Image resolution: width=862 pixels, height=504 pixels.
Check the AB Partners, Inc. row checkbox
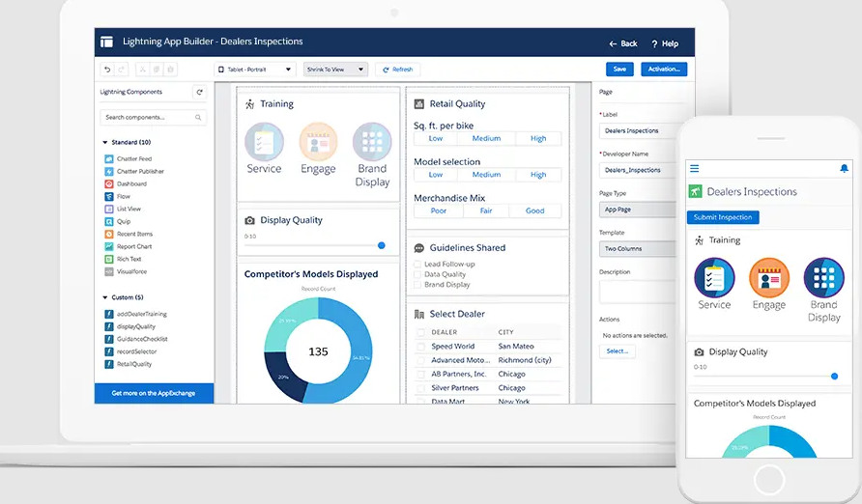pos(420,374)
